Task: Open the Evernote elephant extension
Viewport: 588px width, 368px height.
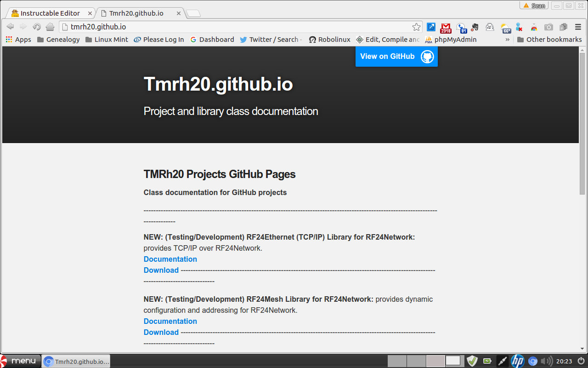Action: click(475, 27)
